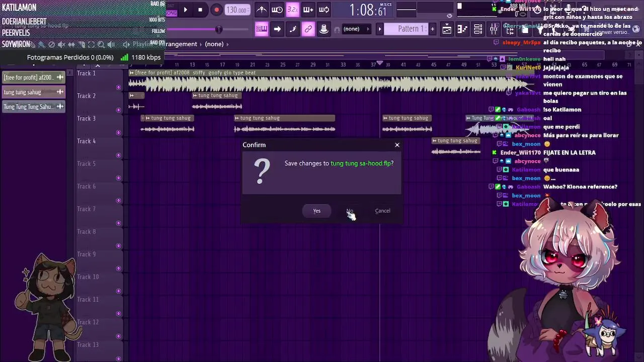Select playlist zoom magnifier tool

point(101,45)
